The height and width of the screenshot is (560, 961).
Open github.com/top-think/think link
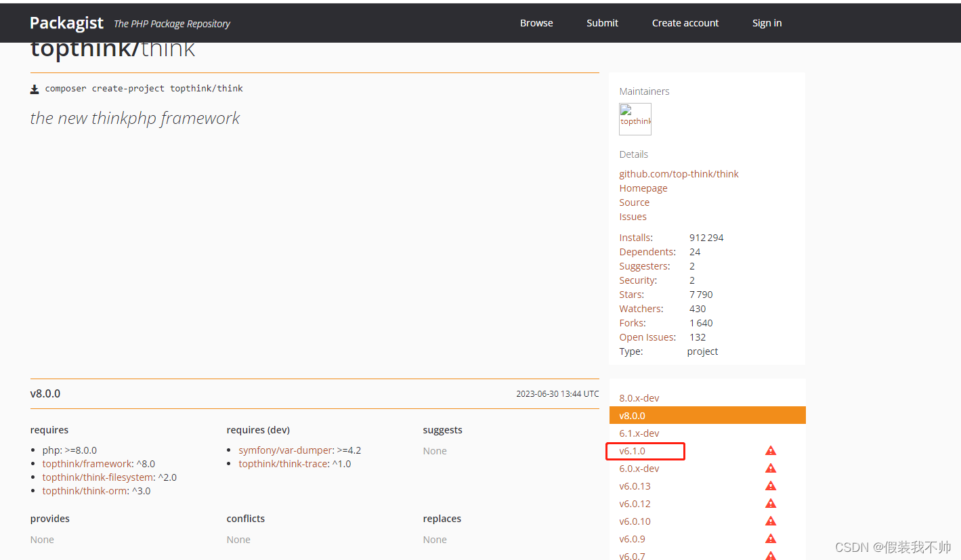679,174
